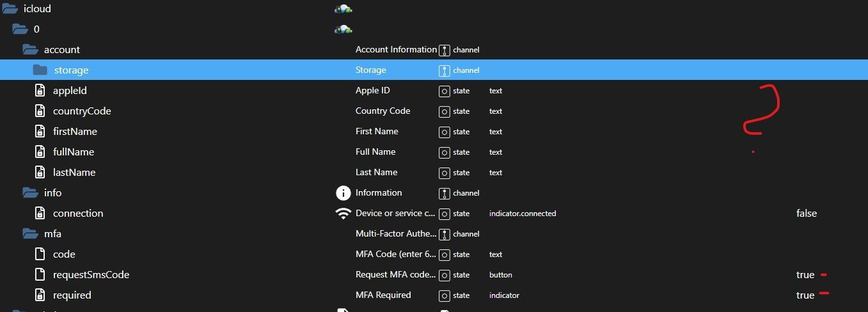Click the MFA required true value
This screenshot has height=312, width=868.
(x=805, y=295)
